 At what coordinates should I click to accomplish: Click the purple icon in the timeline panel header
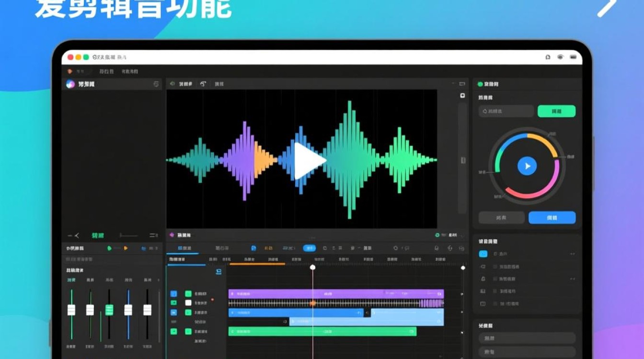[172, 236]
